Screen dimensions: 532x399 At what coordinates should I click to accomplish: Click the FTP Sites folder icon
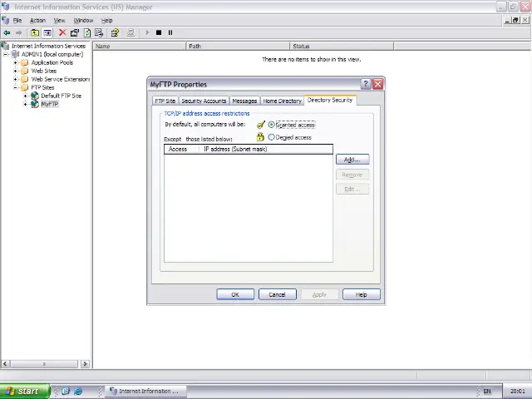tap(24, 87)
